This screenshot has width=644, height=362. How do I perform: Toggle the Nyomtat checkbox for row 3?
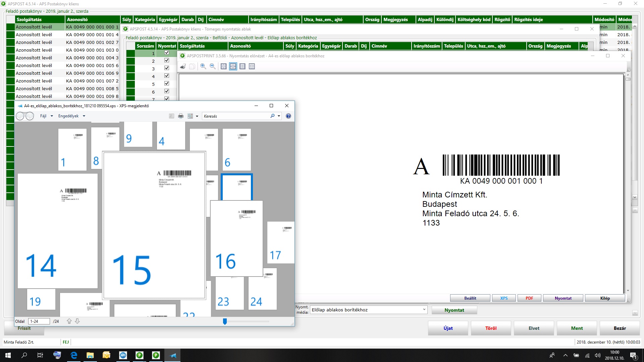pos(167,68)
